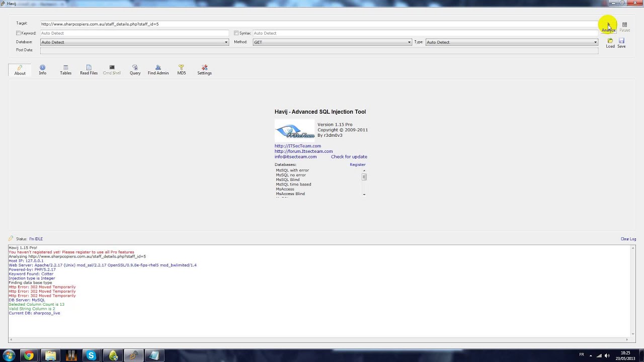Click the ITSecTeam logo image

coord(295,131)
